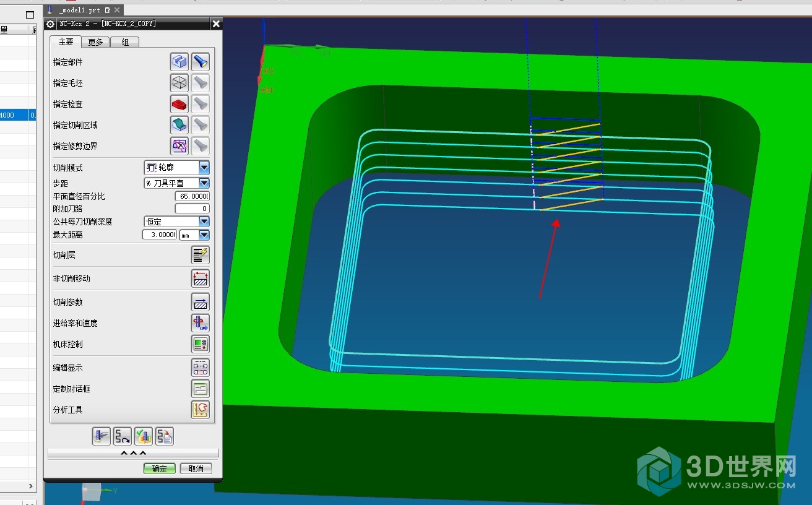Switch to the 更多 tab
This screenshot has width=812, height=505.
tap(95, 42)
